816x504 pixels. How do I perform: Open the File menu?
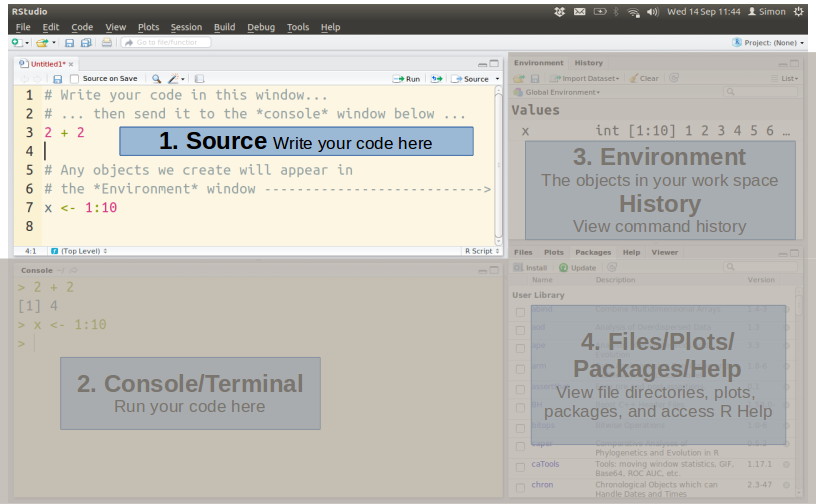(23, 27)
